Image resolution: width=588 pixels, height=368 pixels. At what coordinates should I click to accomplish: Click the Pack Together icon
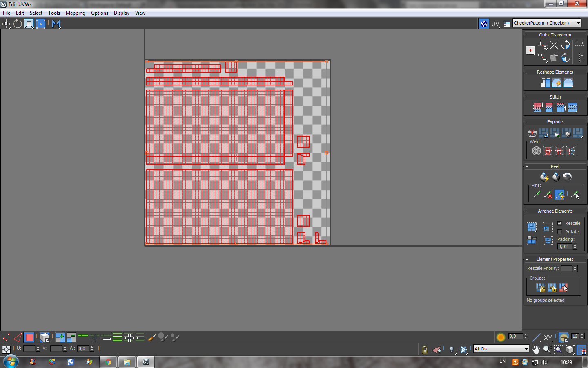[548, 227]
